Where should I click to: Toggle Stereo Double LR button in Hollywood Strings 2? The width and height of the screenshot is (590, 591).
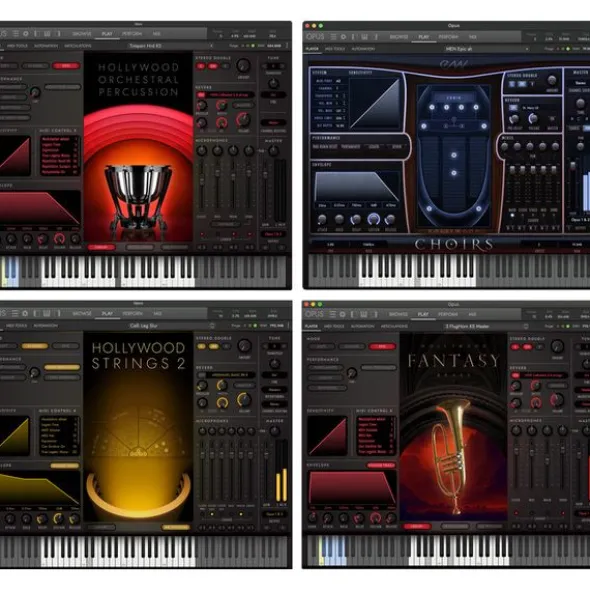tap(214, 346)
